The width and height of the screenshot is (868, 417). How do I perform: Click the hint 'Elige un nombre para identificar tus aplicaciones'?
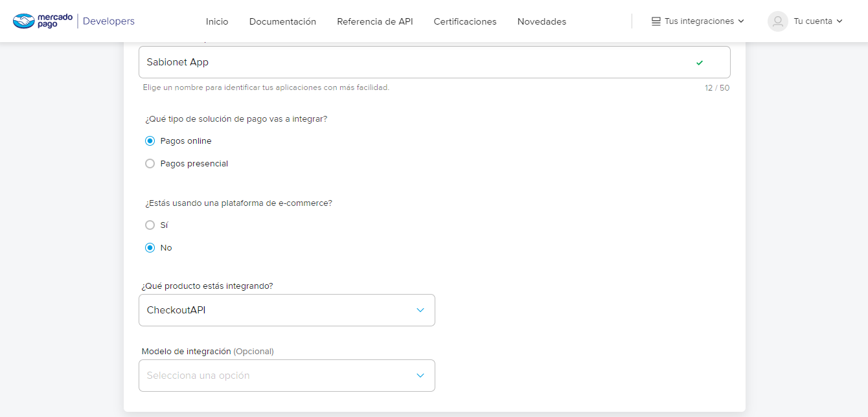point(266,87)
